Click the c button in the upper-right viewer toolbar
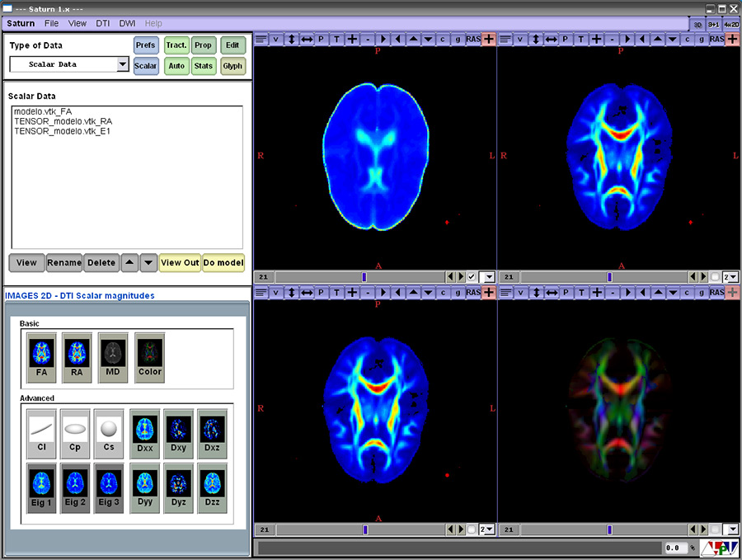This screenshot has width=742, height=560. 687,40
